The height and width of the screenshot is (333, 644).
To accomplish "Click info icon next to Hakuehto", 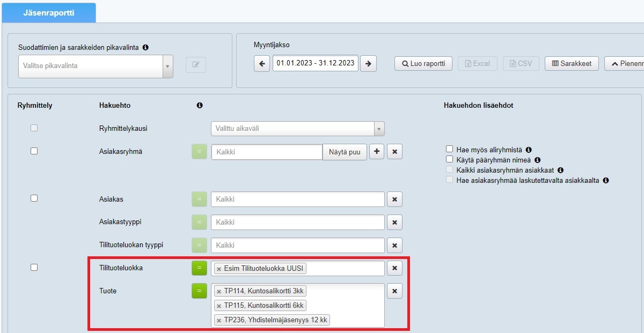I will (x=200, y=106).
